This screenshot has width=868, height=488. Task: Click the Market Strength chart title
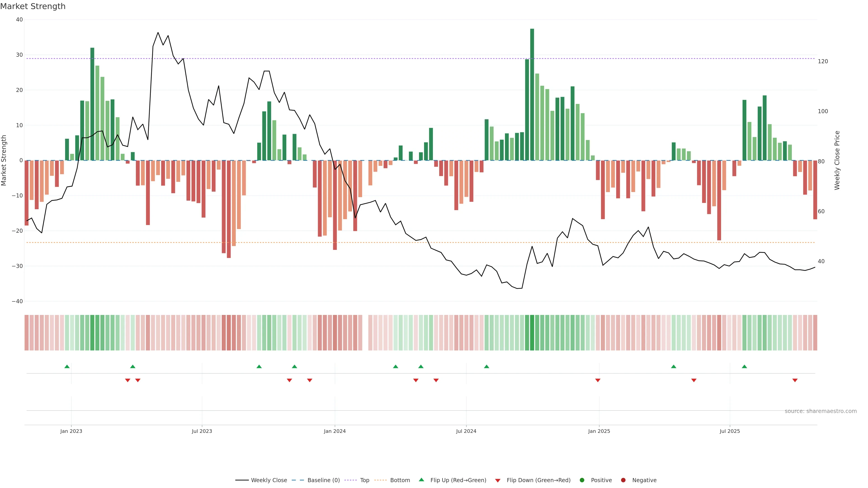coord(33,6)
